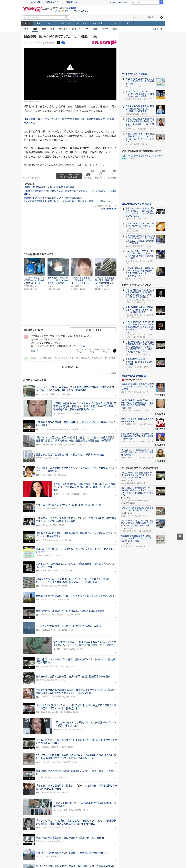Open article 蒼井優 有名俳優が煽り運転

point(84,487)
